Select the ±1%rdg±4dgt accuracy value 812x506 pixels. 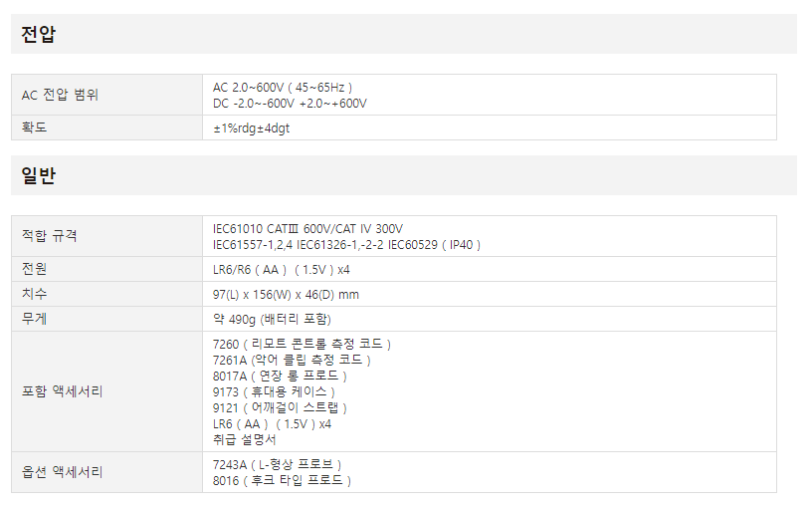point(252,128)
